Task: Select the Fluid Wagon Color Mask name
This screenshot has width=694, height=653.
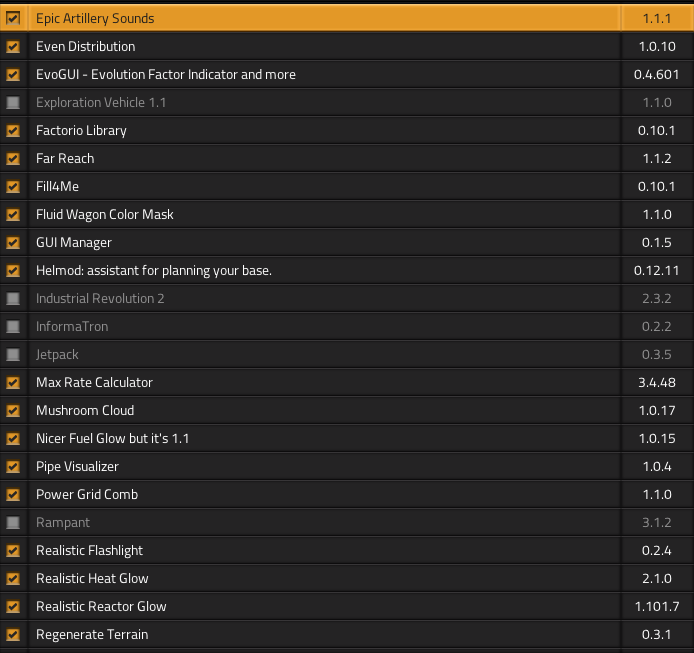Action: pos(104,215)
